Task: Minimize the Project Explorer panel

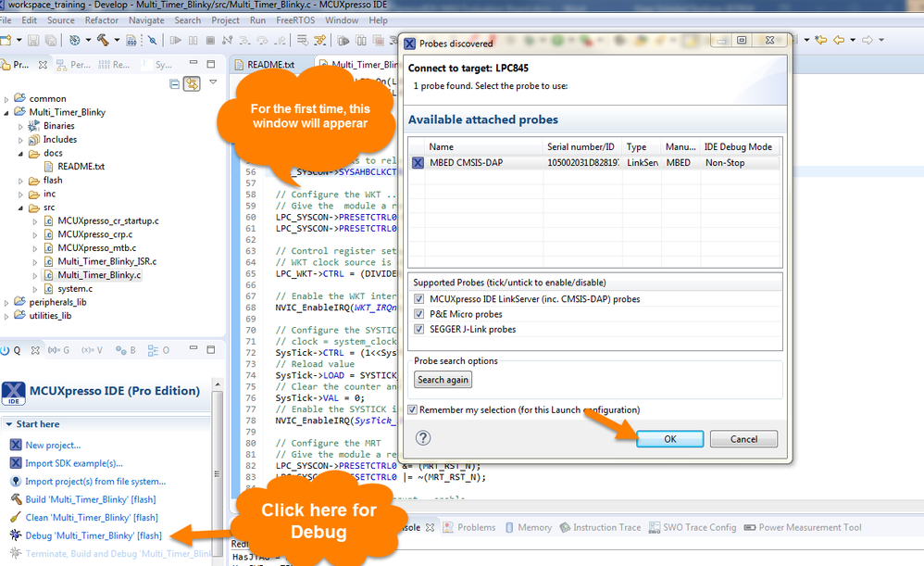Action: tap(194, 63)
